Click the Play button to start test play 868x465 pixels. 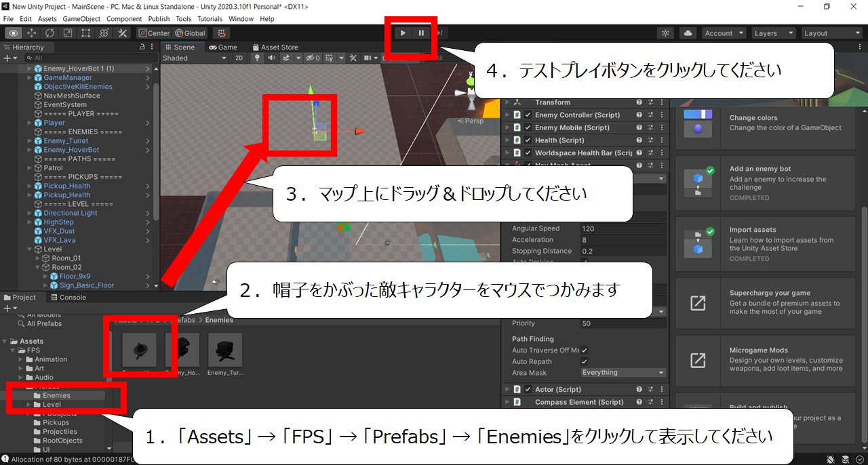click(x=403, y=33)
